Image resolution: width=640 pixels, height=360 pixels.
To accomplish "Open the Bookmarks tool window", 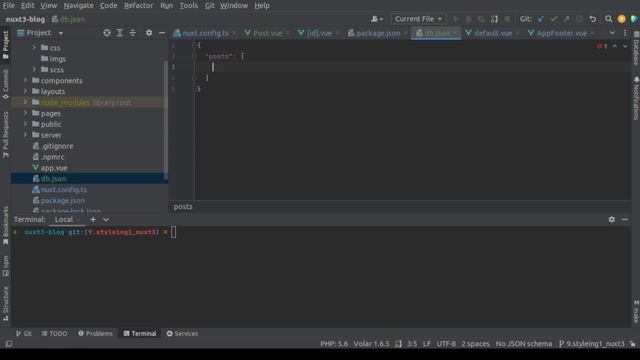I will point(5,225).
